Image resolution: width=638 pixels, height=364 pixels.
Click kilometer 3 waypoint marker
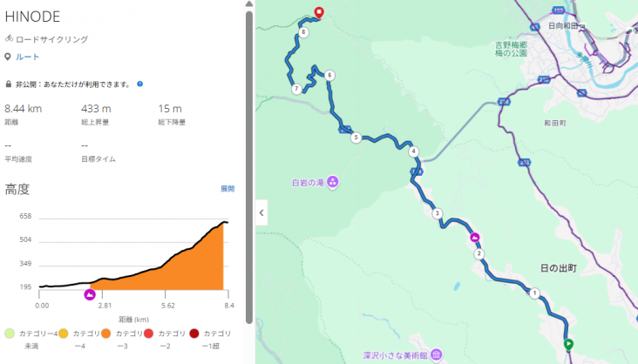point(437,213)
